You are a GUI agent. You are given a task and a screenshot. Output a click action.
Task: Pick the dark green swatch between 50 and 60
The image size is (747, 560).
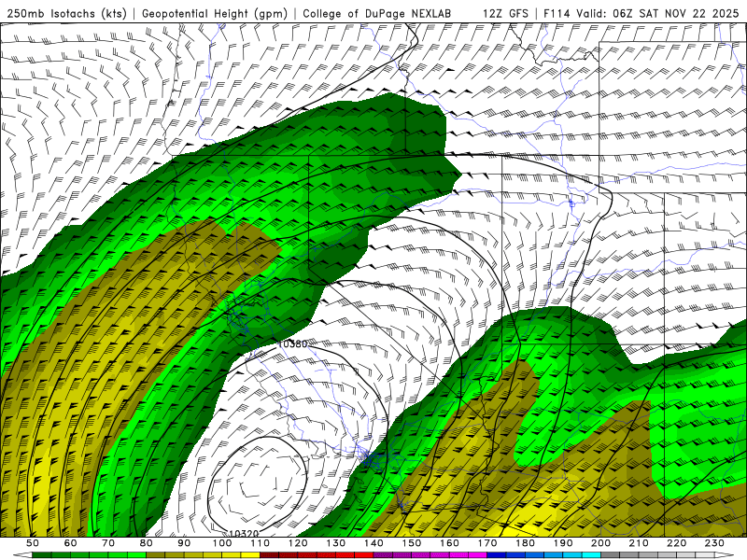[41, 554]
